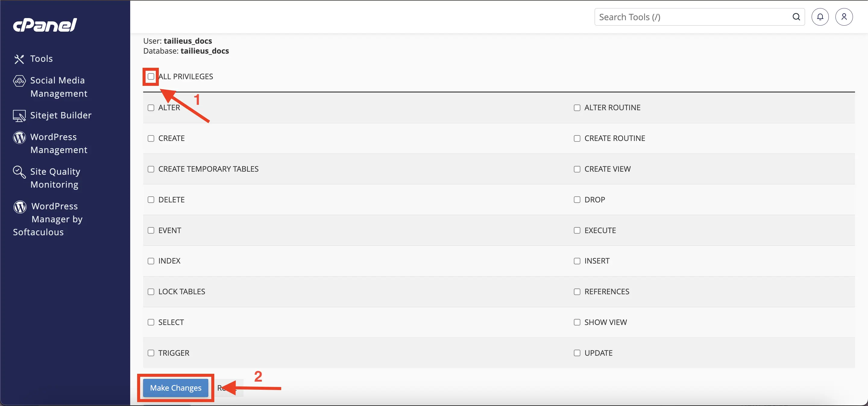The image size is (868, 406).
Task: Tick the TRIGGER privilege checkbox
Action: (x=151, y=353)
